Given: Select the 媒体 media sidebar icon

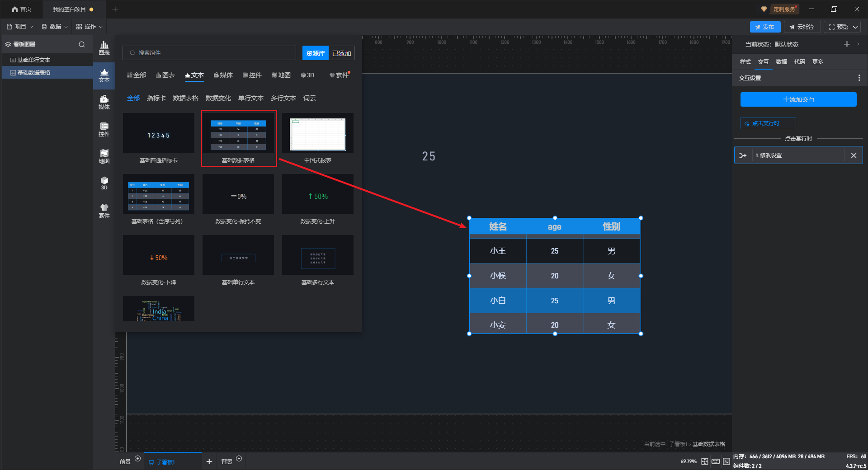Looking at the screenshot, I should [104, 102].
